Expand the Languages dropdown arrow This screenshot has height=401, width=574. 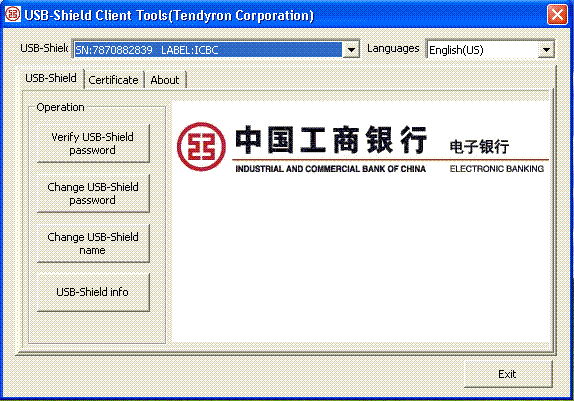point(546,49)
